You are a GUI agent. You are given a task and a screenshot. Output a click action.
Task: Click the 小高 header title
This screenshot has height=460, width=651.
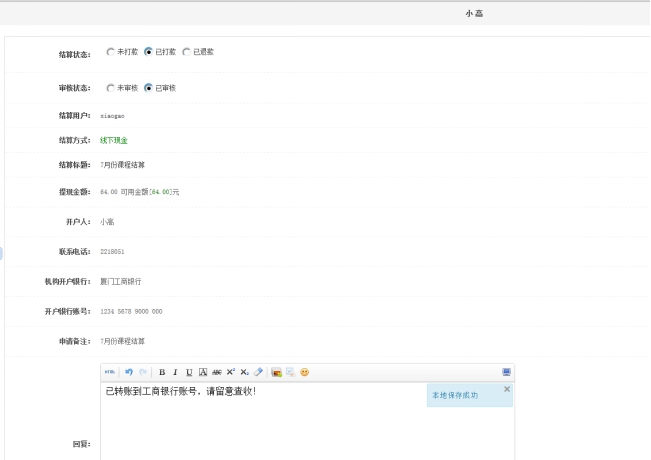474,14
